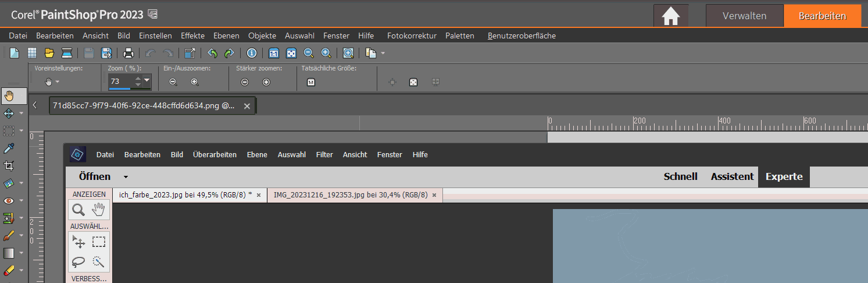Viewport: 868px width, 283px height.
Task: Click the Zoom Out magnifier in main toolbar
Action: coord(309,53)
